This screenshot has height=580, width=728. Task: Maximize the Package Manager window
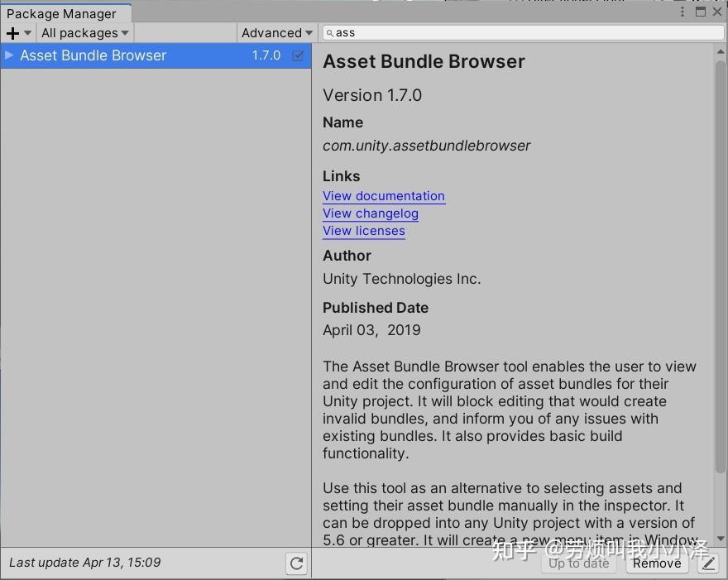click(701, 12)
